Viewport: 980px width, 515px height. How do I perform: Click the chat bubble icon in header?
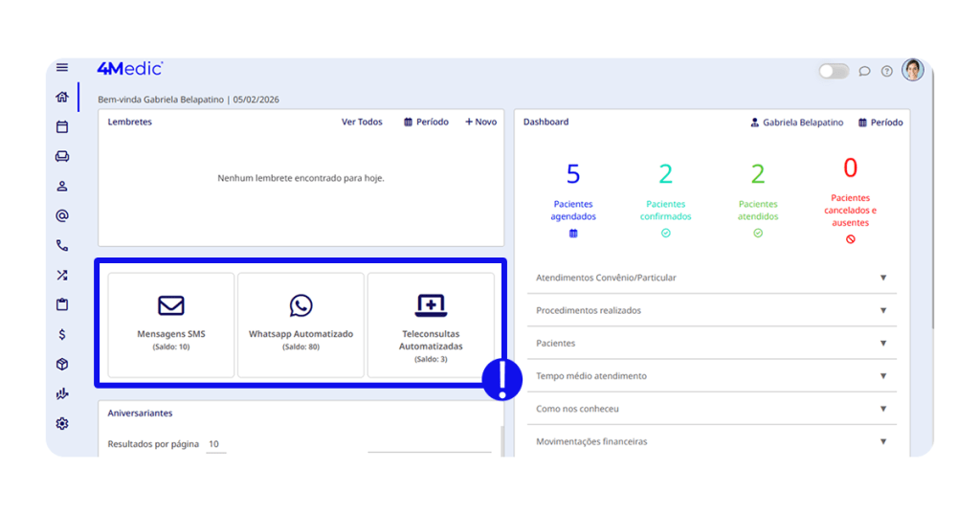pos(864,71)
